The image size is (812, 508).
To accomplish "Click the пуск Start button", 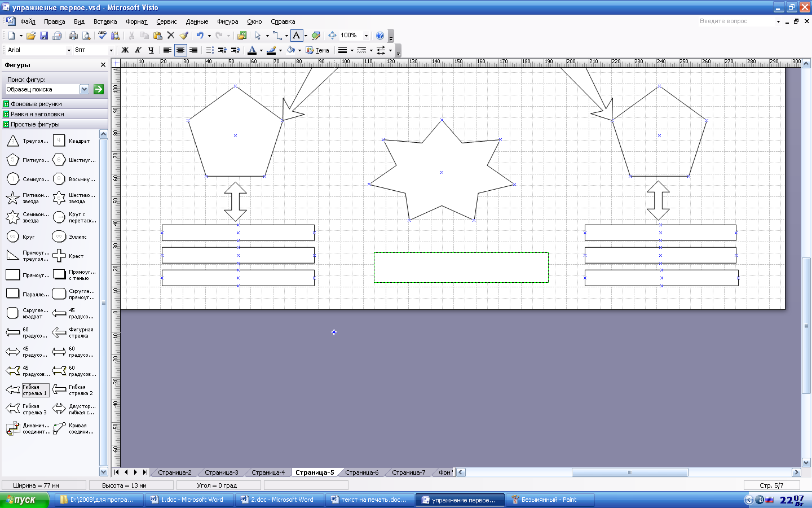I will click(24, 500).
